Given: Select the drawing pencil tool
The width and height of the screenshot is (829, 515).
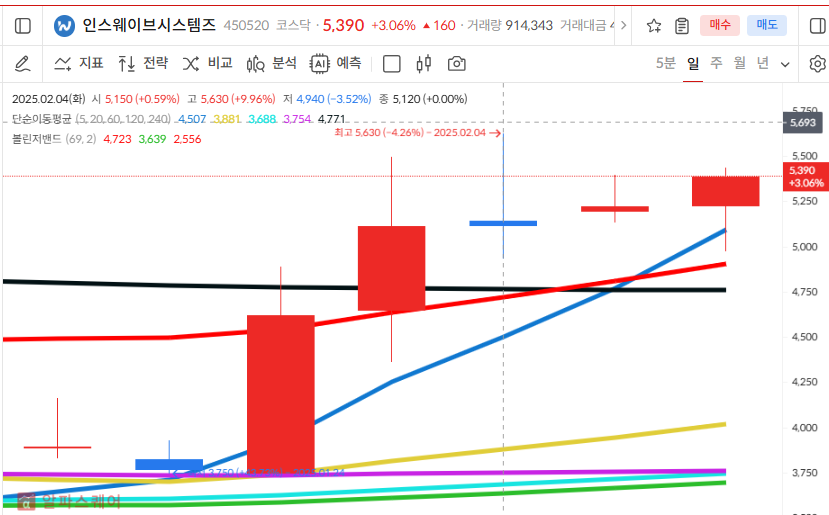Looking at the screenshot, I should [x=22, y=64].
